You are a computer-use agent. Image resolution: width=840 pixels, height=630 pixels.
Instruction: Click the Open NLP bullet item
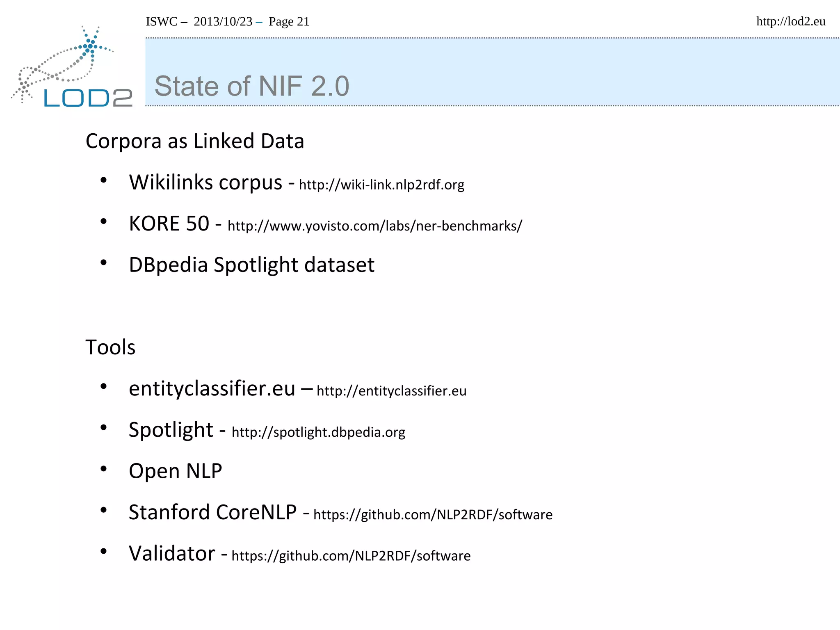(x=175, y=471)
